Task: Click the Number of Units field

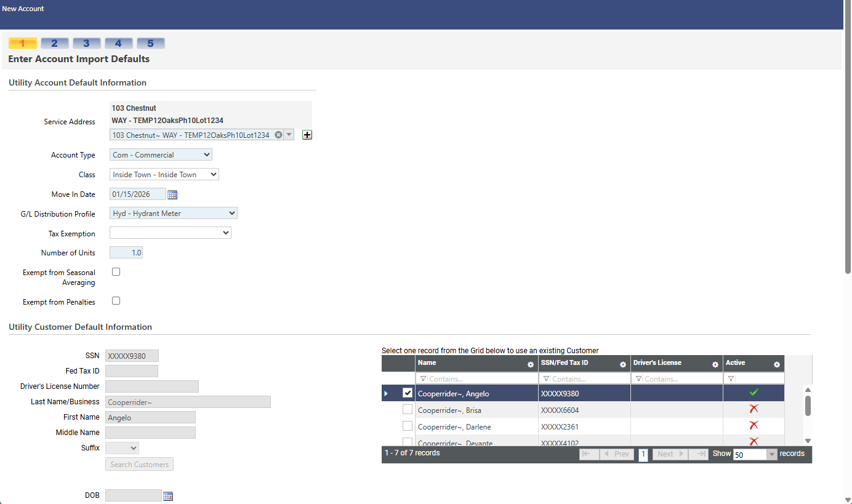Action: (x=126, y=253)
